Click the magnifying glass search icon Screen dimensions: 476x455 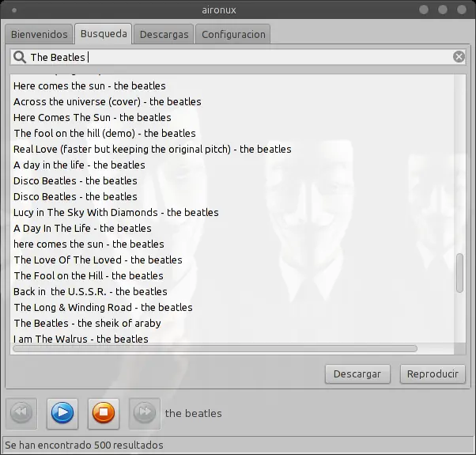click(x=20, y=57)
